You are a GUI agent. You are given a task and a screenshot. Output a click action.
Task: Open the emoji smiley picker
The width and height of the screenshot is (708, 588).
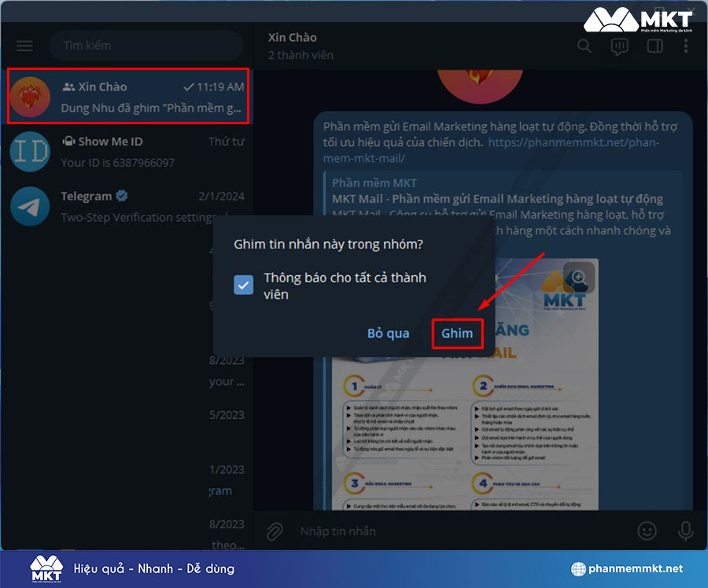tap(647, 531)
